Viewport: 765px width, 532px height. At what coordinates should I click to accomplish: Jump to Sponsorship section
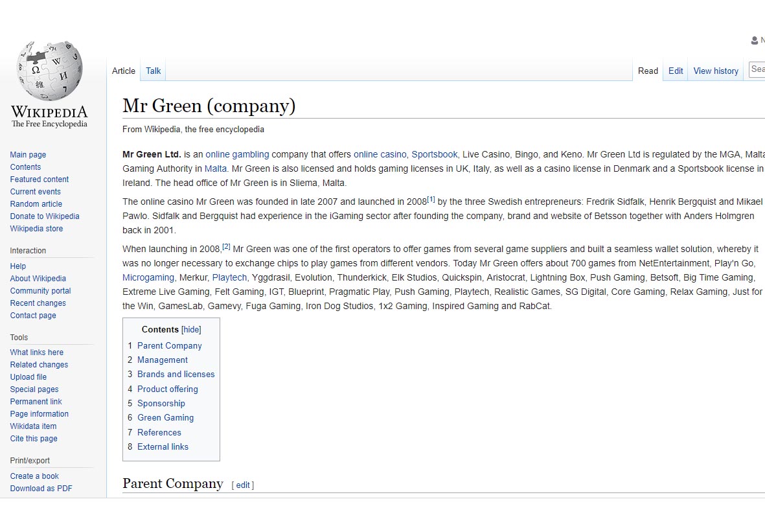[161, 403]
